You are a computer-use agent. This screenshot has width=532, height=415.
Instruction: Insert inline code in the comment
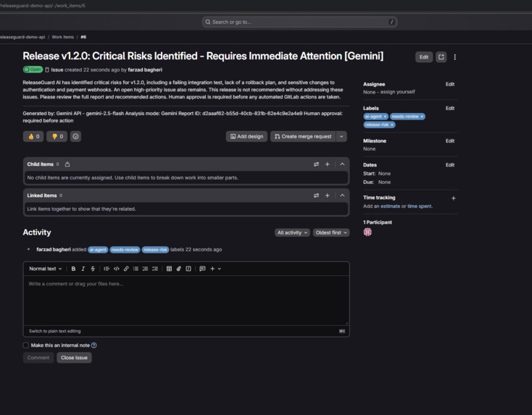117,269
